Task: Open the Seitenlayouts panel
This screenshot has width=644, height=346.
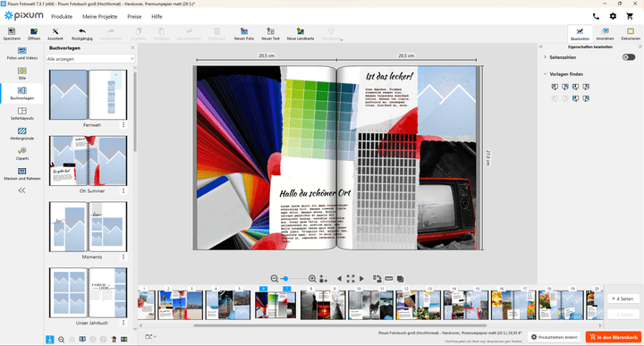Action: point(22,114)
